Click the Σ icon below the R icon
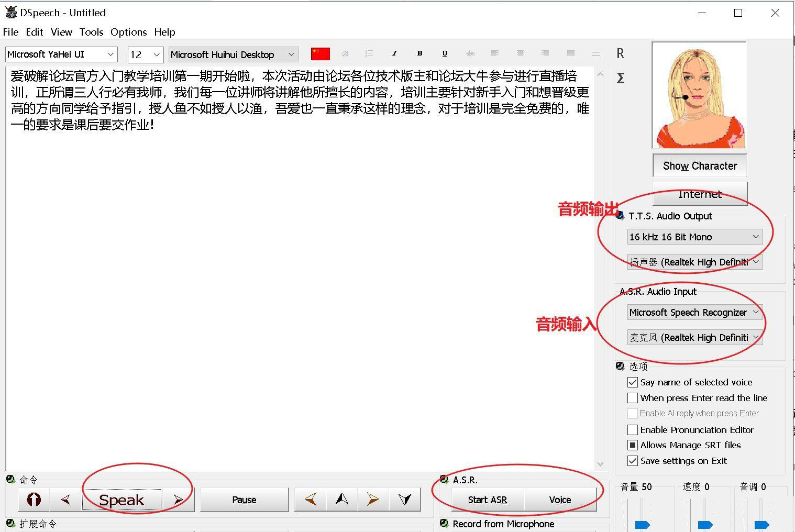795x532 pixels. click(621, 77)
